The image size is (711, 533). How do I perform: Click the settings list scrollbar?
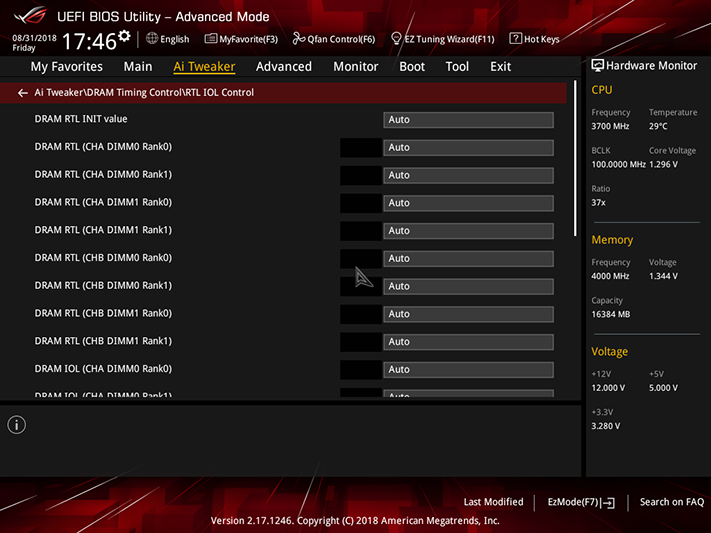(575, 158)
